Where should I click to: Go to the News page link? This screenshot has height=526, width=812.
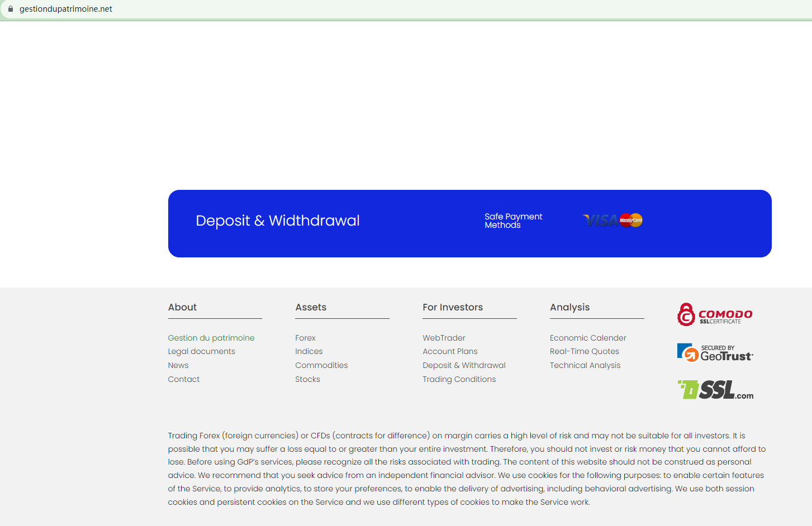(x=178, y=365)
